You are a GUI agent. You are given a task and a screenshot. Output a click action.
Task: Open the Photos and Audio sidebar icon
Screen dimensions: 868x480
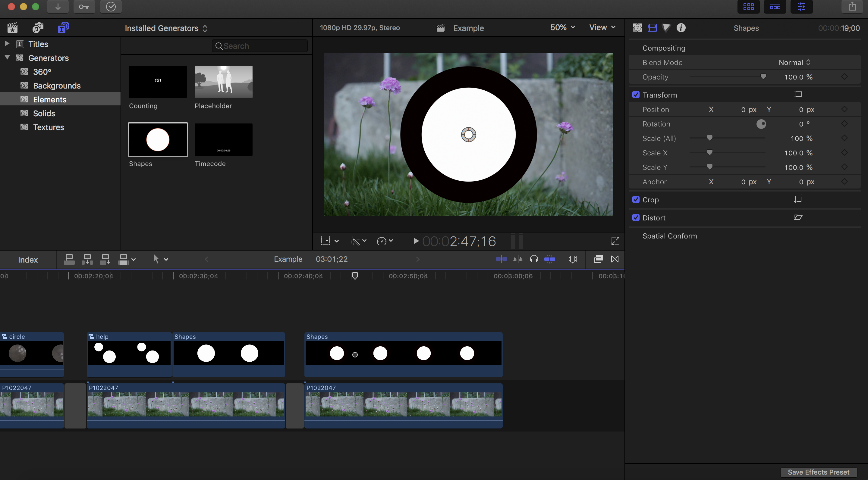click(x=38, y=28)
